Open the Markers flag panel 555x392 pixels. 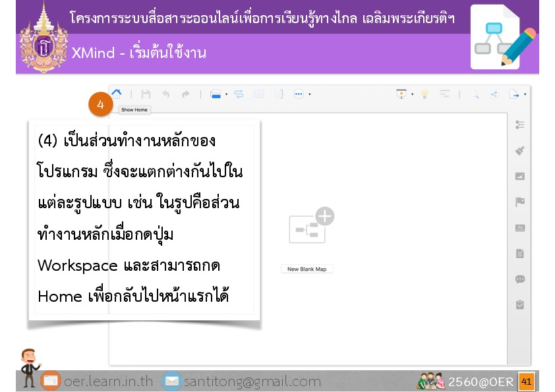click(520, 202)
